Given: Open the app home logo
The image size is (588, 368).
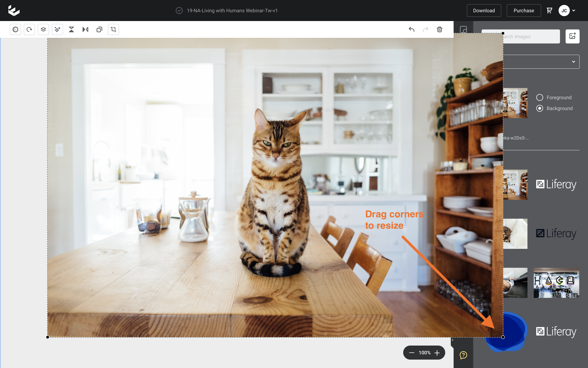Looking at the screenshot, I should pyautogui.click(x=14, y=11).
